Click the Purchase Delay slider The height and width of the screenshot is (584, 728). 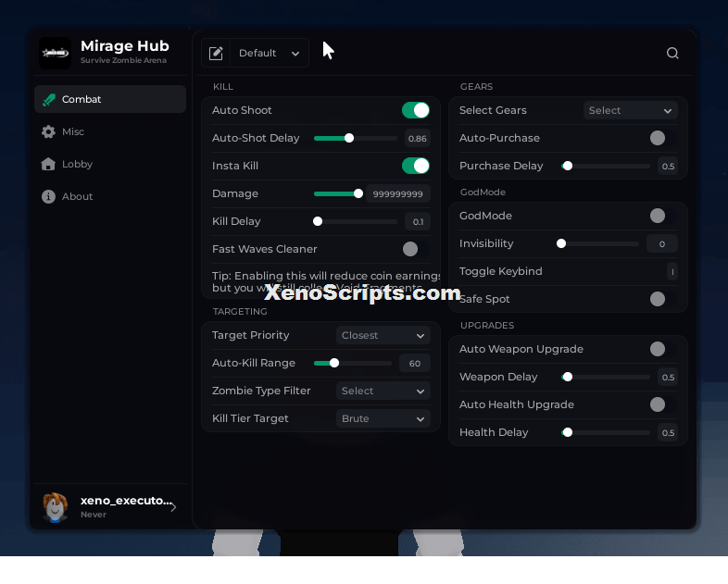coord(606,166)
